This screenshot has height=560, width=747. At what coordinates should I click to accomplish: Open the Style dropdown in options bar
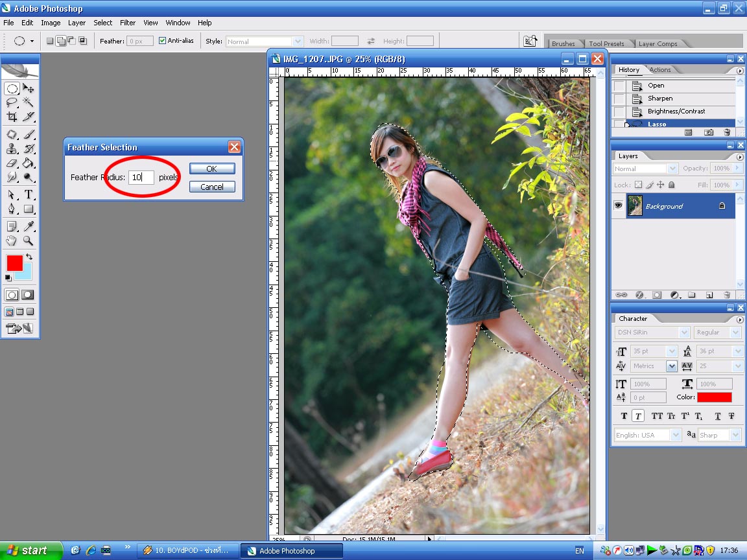coord(298,41)
